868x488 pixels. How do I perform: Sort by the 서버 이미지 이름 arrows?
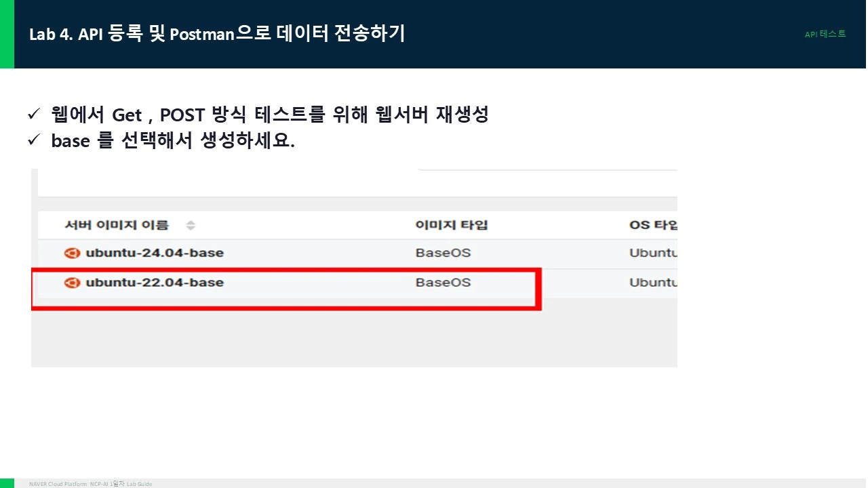191,225
